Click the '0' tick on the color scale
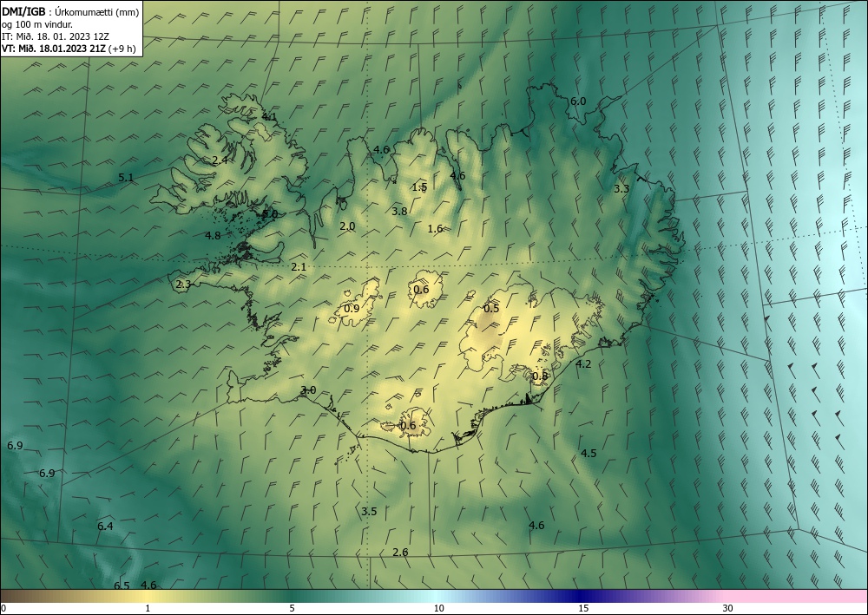Image resolution: width=868 pixels, height=615 pixels. pyautogui.click(x=3, y=608)
